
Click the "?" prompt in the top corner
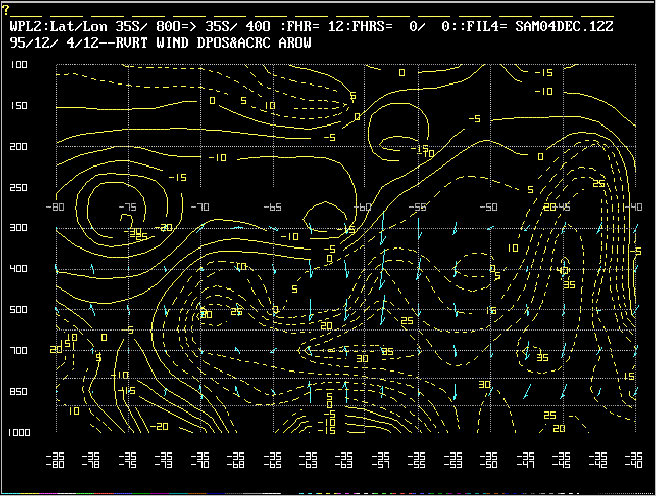coord(5,10)
